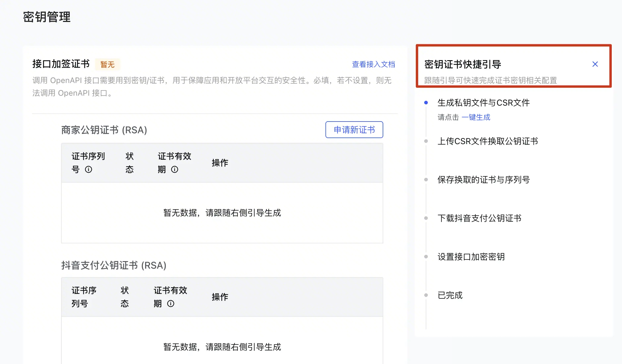This screenshot has width=622, height=364.
Task: Select step 上传CSR文件换取公钥证书
Action: point(488,141)
